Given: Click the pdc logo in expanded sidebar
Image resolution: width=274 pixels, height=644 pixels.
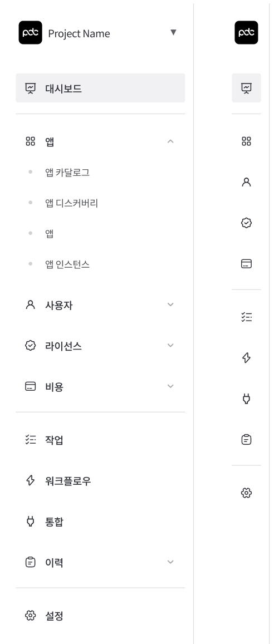Looking at the screenshot, I should [x=31, y=32].
